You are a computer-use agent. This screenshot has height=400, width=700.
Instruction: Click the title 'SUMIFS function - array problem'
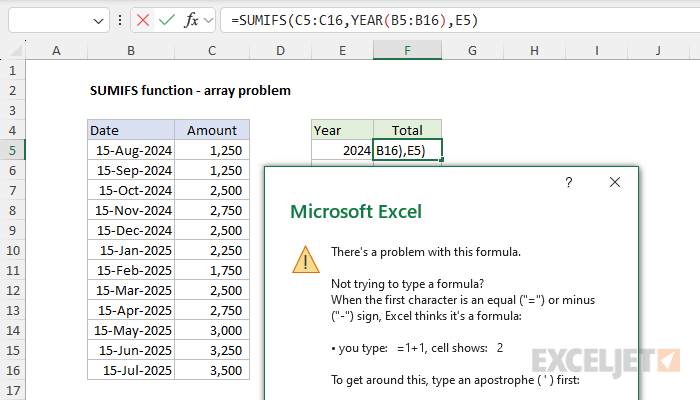(190, 91)
